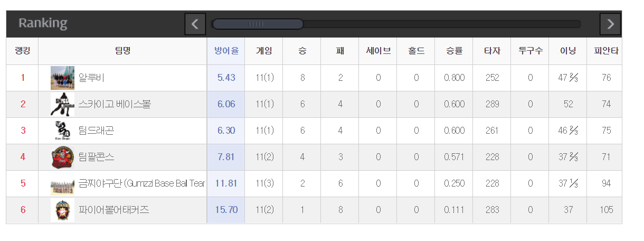
Task: Sort by 피안타 column header
Action: (x=606, y=51)
